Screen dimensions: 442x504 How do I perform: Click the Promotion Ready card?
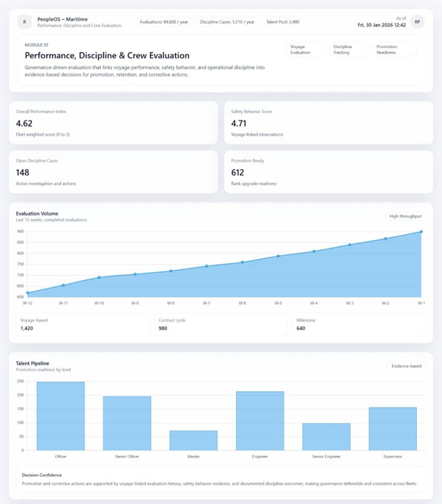coord(328,172)
